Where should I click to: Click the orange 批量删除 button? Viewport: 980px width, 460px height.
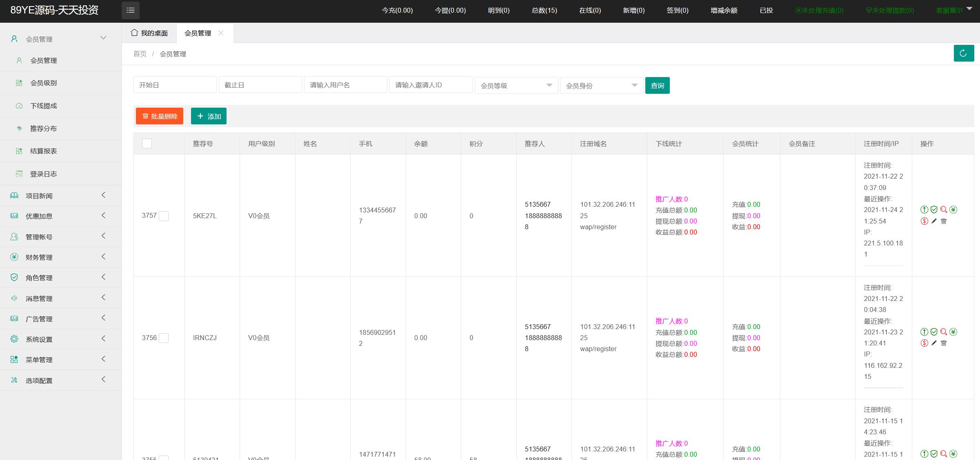tap(160, 116)
